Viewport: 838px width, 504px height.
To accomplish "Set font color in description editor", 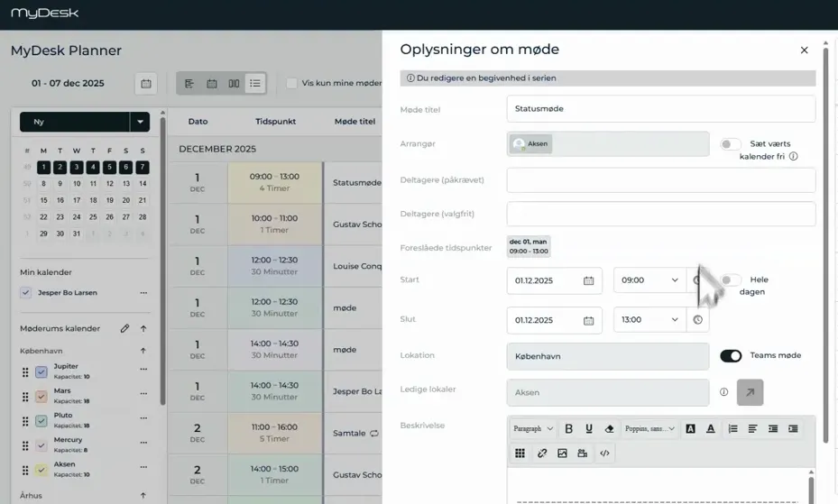I will 710,429.
